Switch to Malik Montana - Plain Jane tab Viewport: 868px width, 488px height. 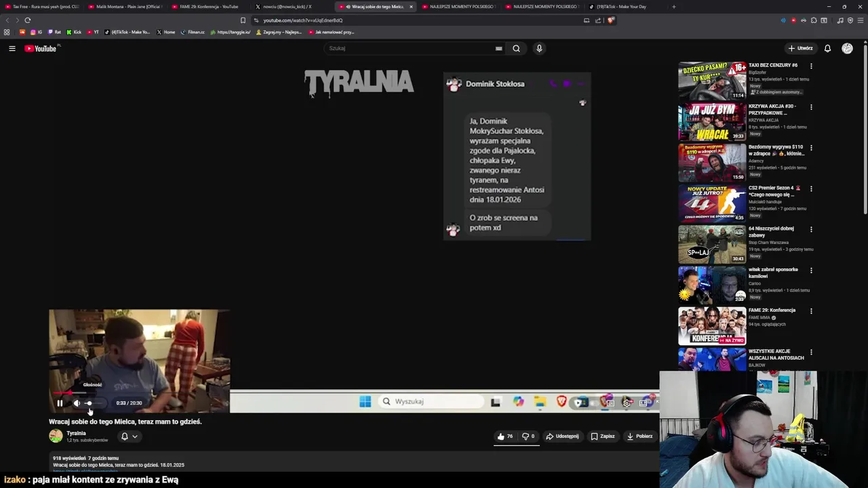(x=125, y=7)
